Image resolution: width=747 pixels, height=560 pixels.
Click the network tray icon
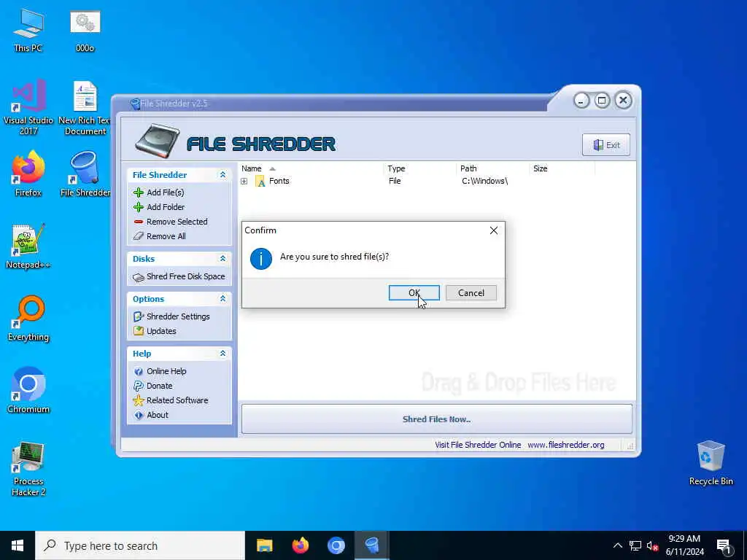(635, 545)
